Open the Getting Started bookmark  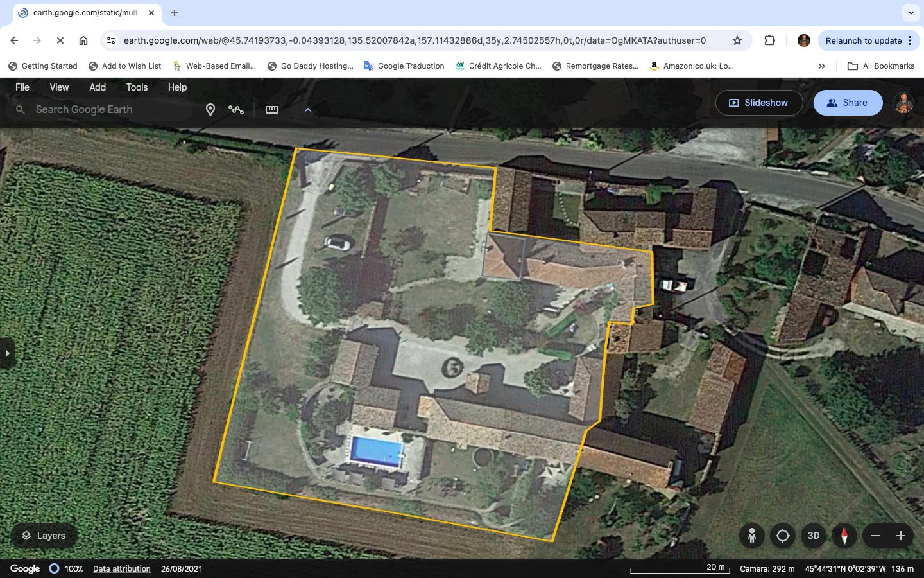[x=42, y=66]
